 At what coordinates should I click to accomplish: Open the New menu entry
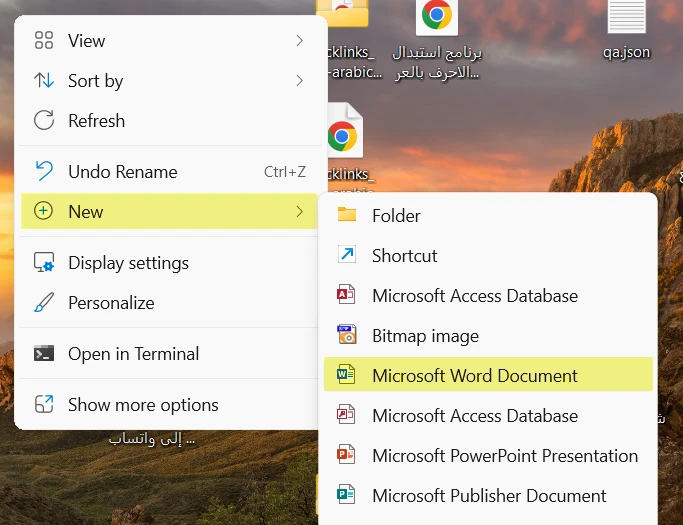point(169,211)
